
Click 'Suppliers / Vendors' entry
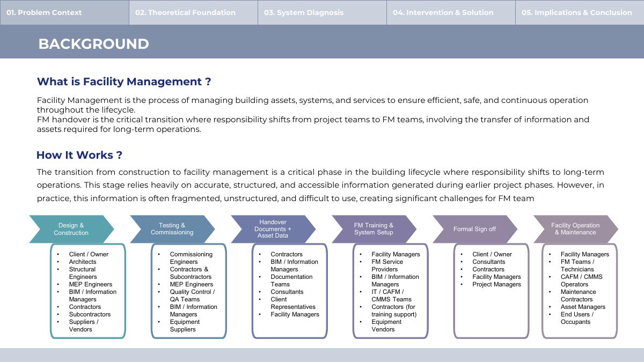(x=84, y=326)
